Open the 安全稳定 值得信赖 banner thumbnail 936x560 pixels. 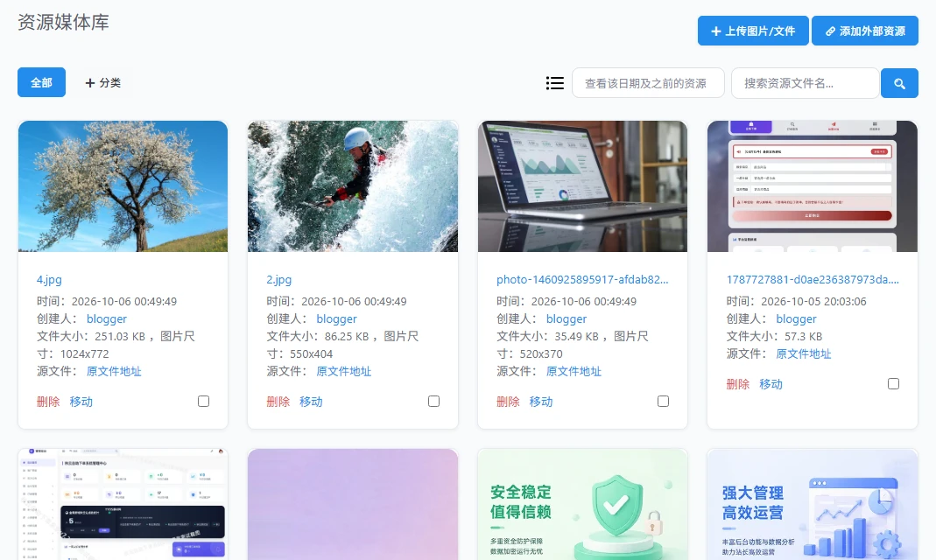[582, 505]
